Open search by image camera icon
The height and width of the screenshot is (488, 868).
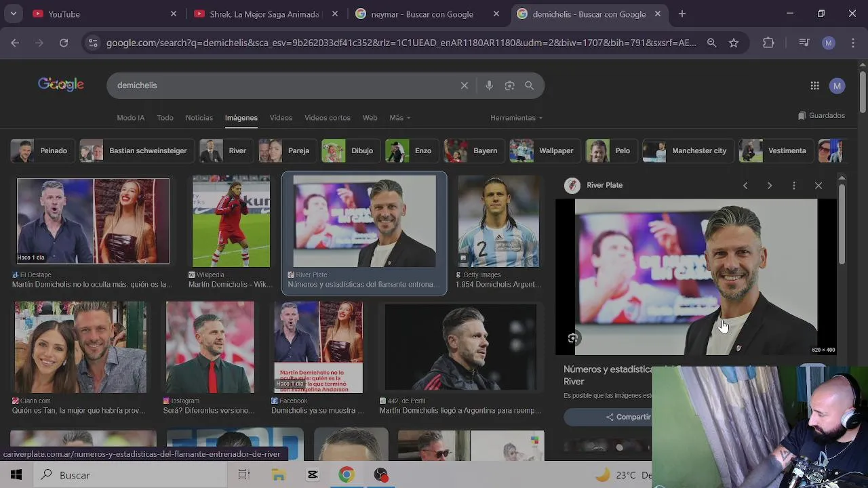click(x=509, y=85)
